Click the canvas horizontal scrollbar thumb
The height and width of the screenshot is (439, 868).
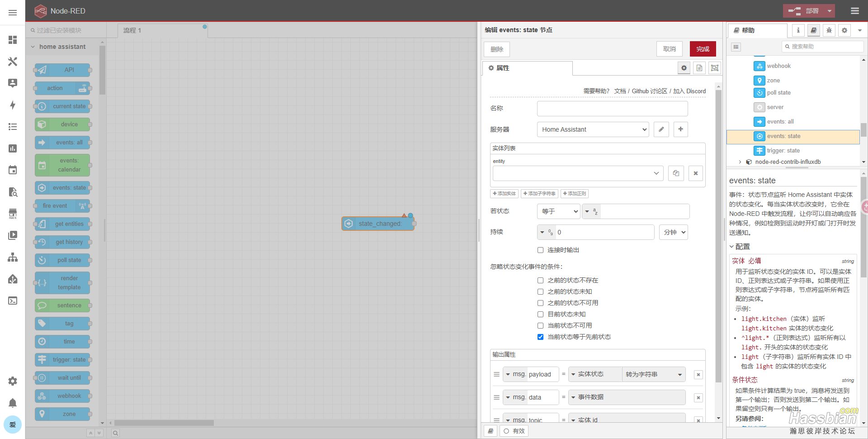(x=164, y=423)
